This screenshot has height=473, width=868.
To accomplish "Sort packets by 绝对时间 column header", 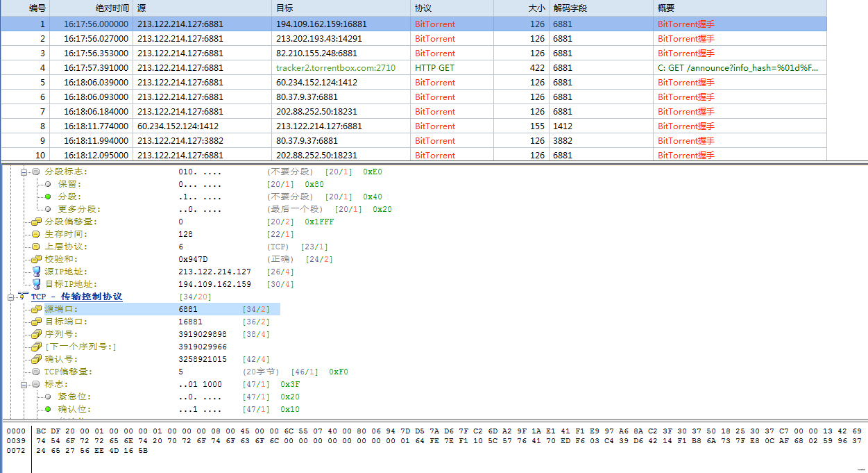I will pos(91,8).
